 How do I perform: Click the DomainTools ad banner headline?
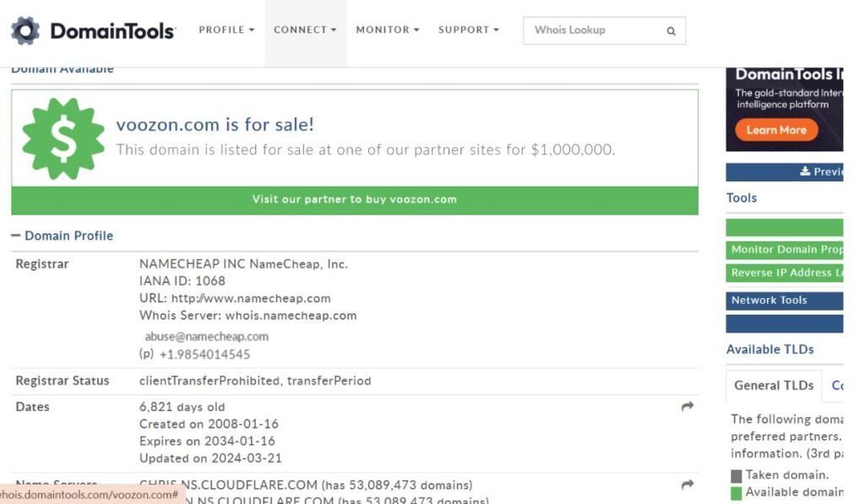[789, 74]
